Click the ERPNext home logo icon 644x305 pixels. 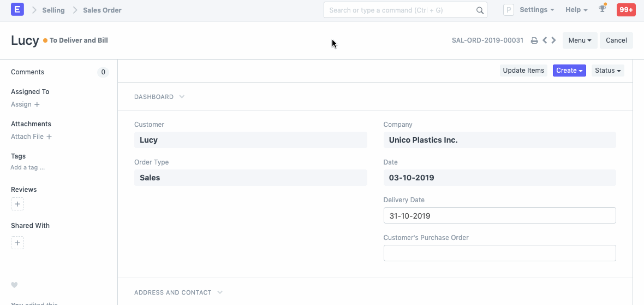tap(17, 10)
